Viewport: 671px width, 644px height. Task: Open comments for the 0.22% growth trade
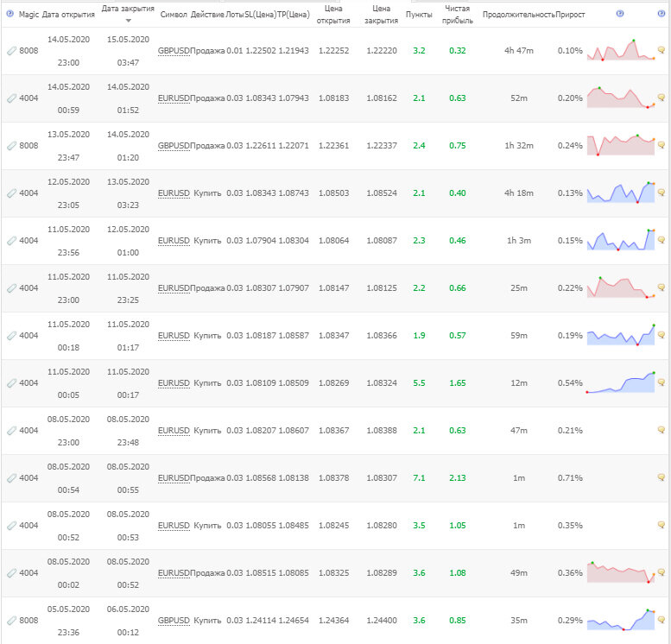pyautogui.click(x=662, y=287)
